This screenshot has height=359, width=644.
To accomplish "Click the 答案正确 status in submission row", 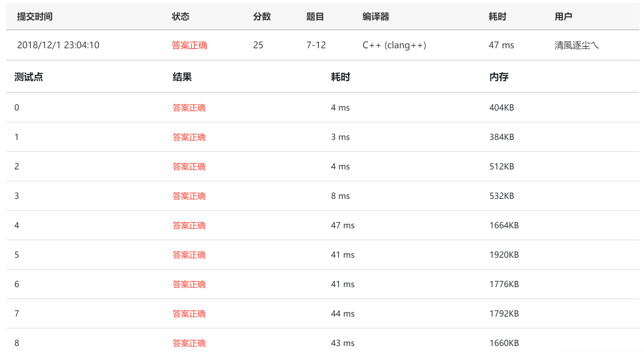I will pos(189,45).
